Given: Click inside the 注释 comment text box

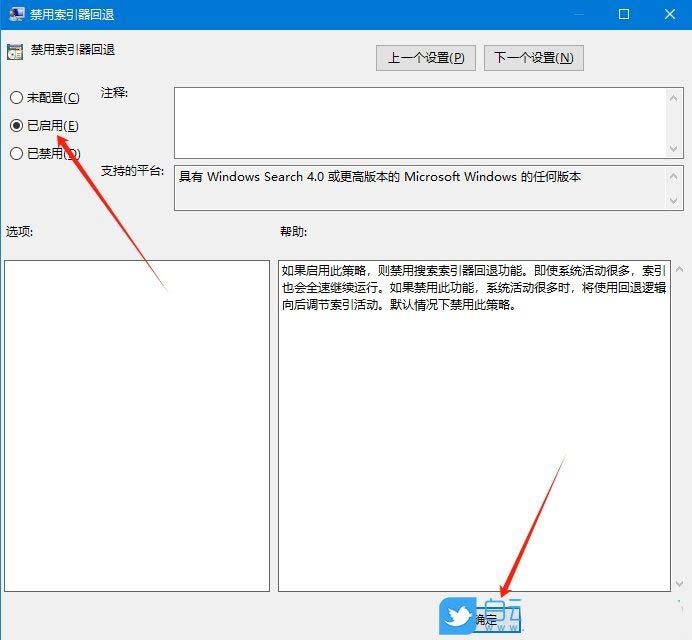Looking at the screenshot, I should [420, 122].
